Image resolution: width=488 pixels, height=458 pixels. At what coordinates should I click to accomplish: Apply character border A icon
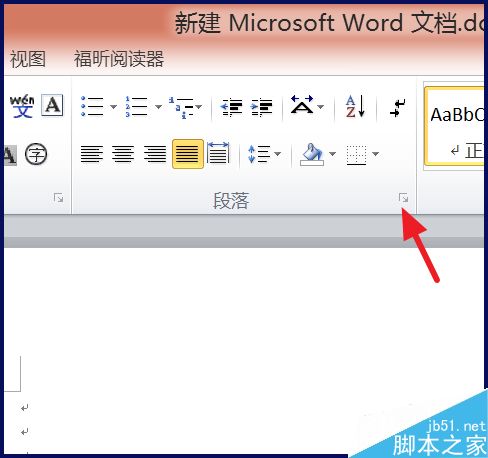pos(52,105)
